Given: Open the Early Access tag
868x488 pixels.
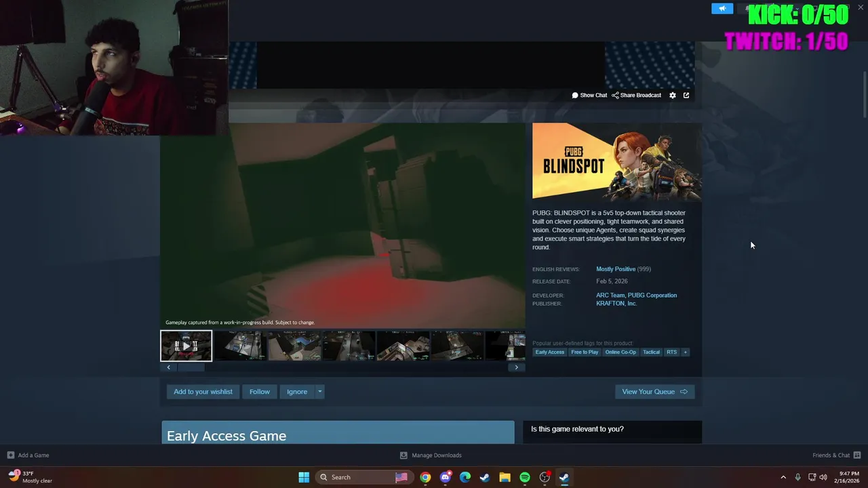Looking at the screenshot, I should tap(550, 352).
